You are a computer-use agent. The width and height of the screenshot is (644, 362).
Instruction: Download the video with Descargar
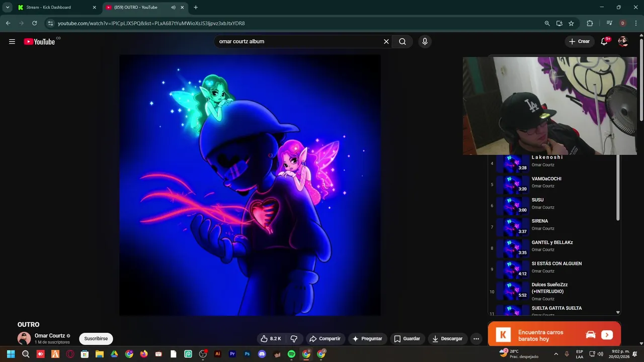click(447, 339)
